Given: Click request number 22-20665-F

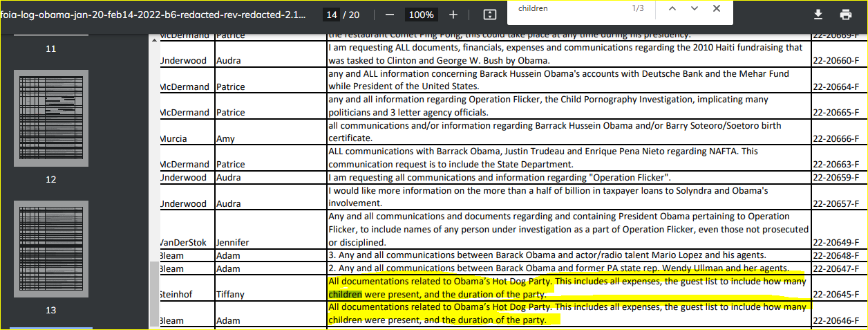Looking at the screenshot, I should pyautogui.click(x=838, y=112).
